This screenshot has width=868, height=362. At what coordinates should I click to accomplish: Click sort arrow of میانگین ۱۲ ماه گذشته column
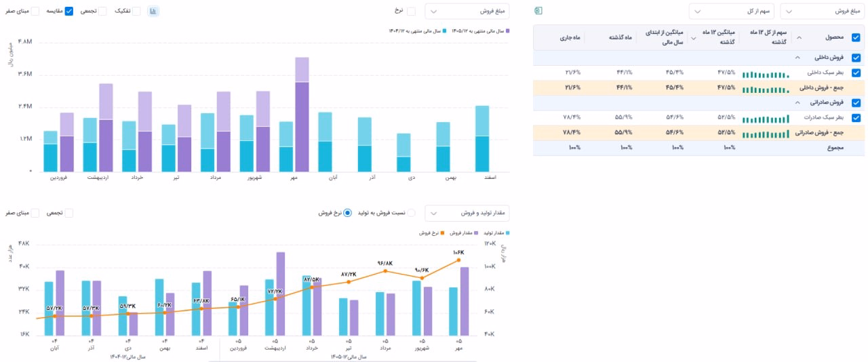tap(692, 38)
